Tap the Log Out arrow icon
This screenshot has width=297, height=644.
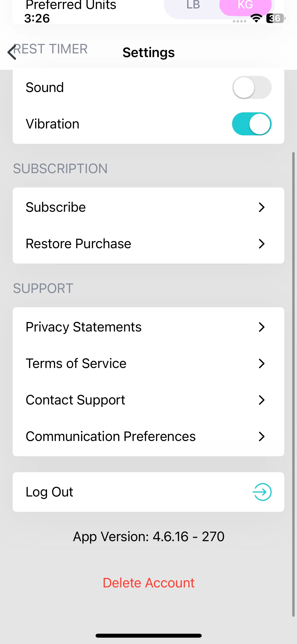point(262,492)
